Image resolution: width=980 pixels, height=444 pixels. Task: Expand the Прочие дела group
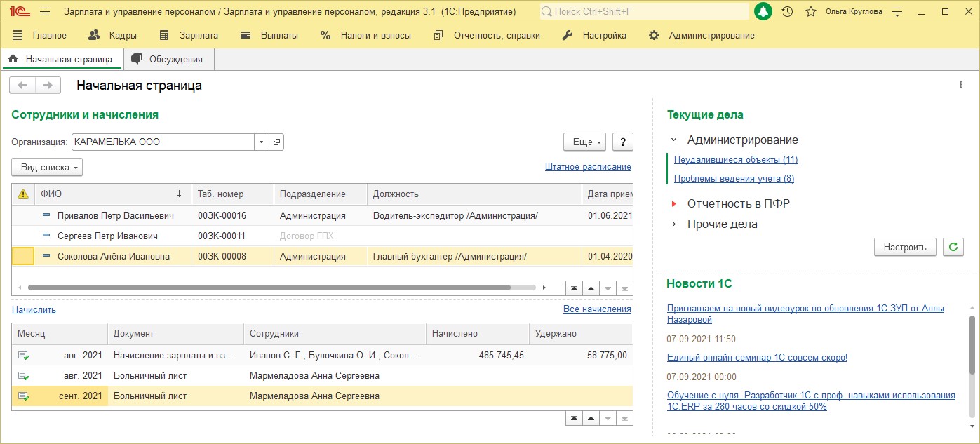673,224
